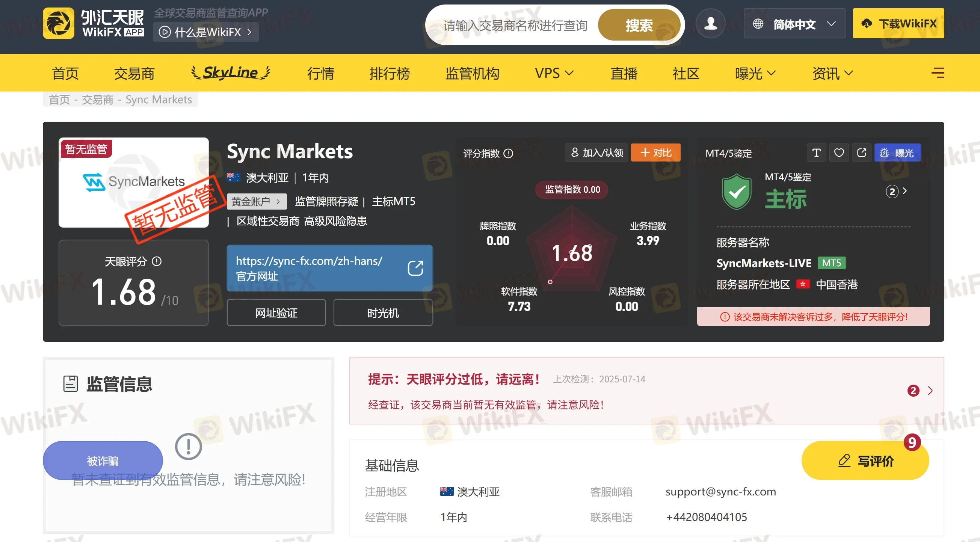980x542 pixels.
Task: Click the user profile avatar icon
Action: pos(710,24)
